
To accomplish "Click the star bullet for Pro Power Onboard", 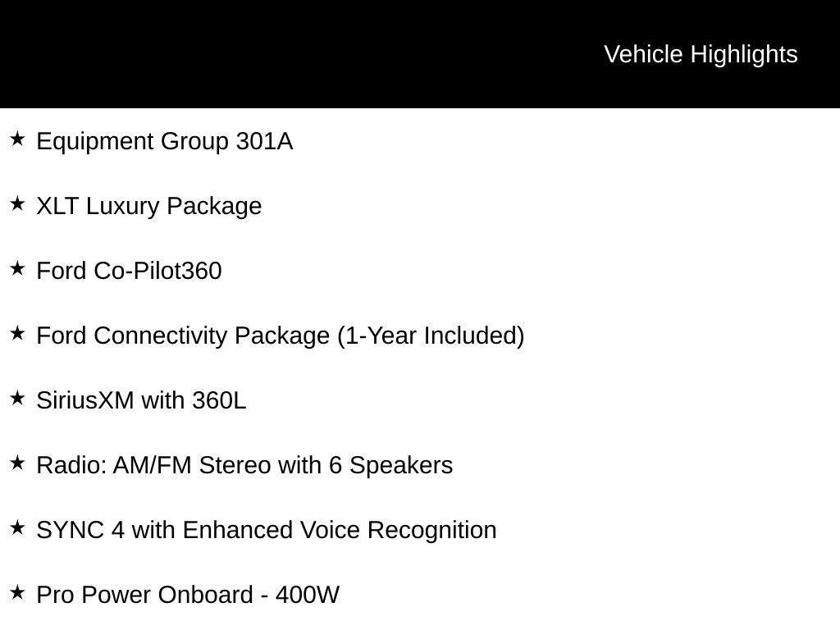I will click(x=17, y=593).
